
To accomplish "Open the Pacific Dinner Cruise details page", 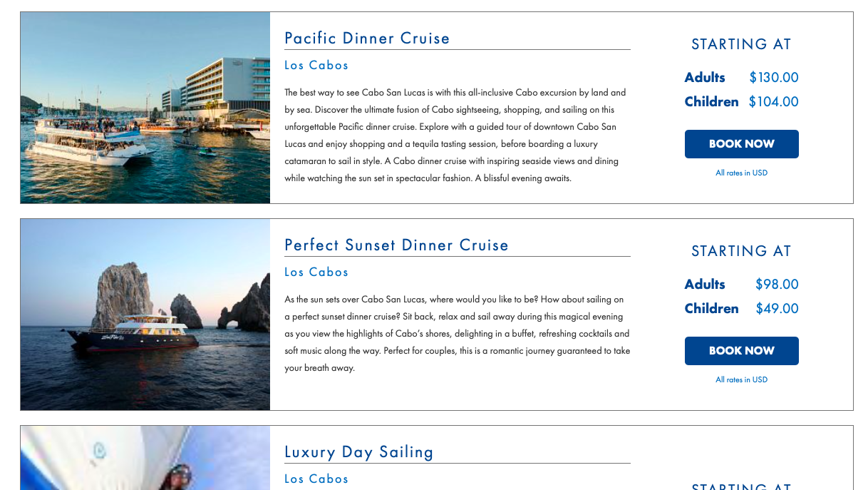I will [x=367, y=38].
